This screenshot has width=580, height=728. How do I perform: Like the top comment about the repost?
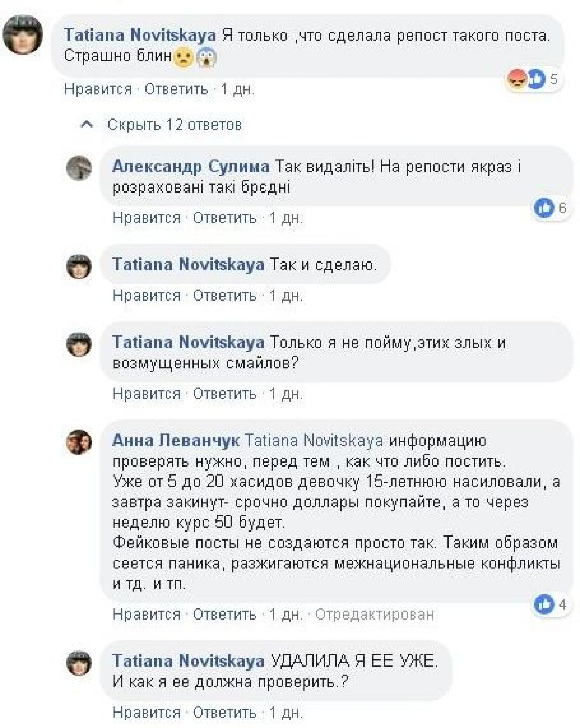tap(98, 89)
